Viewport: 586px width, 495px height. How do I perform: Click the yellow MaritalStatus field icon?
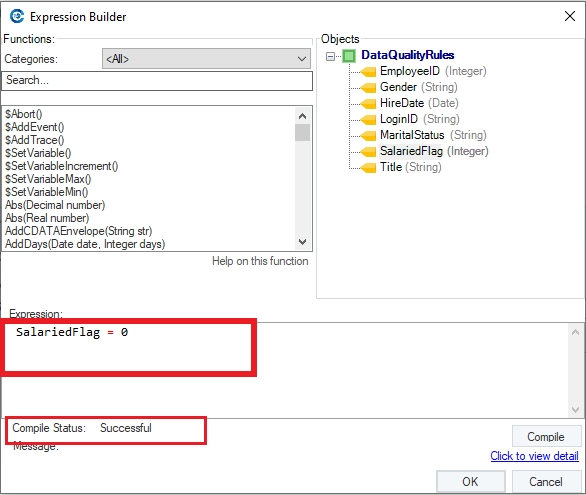(368, 136)
